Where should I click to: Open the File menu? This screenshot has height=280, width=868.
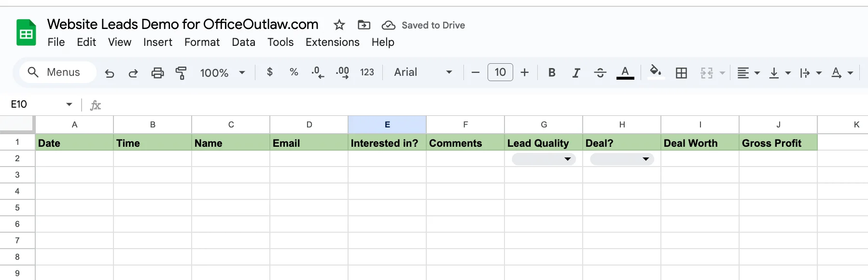(56, 42)
